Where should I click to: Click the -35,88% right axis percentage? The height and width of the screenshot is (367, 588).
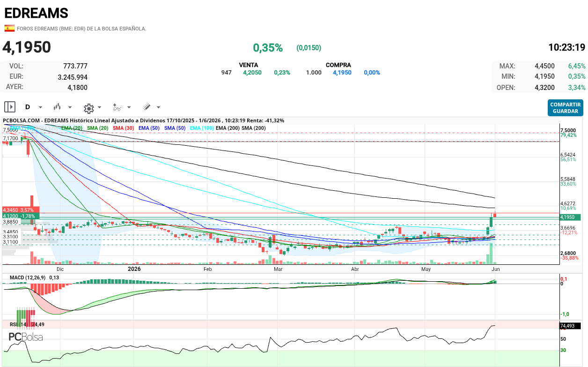pos(569,258)
